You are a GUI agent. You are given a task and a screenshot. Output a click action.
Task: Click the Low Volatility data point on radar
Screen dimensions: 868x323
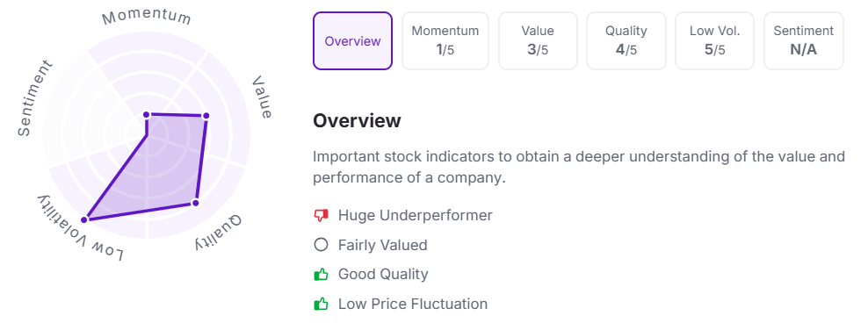coord(84,219)
